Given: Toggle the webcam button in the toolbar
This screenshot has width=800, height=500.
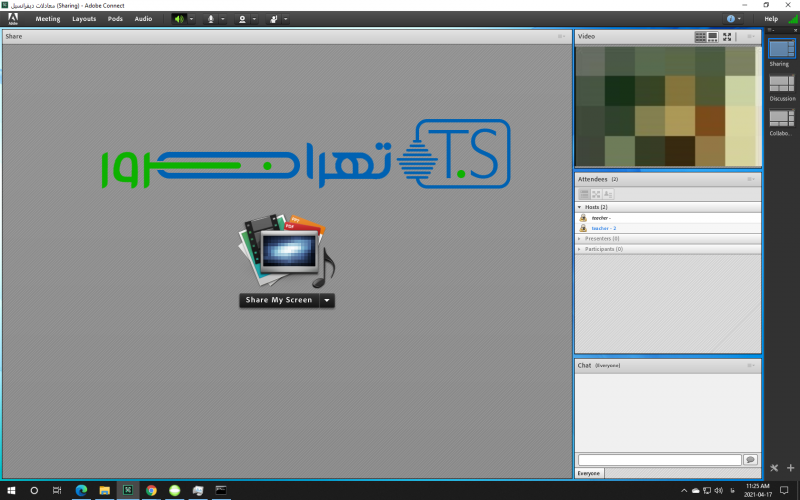Looking at the screenshot, I should click(x=242, y=19).
